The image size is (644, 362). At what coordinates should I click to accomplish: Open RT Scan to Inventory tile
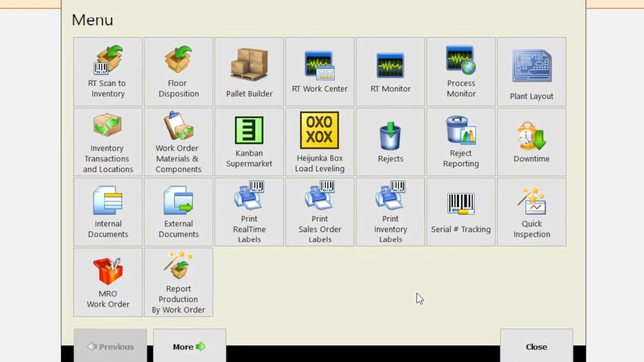click(108, 71)
